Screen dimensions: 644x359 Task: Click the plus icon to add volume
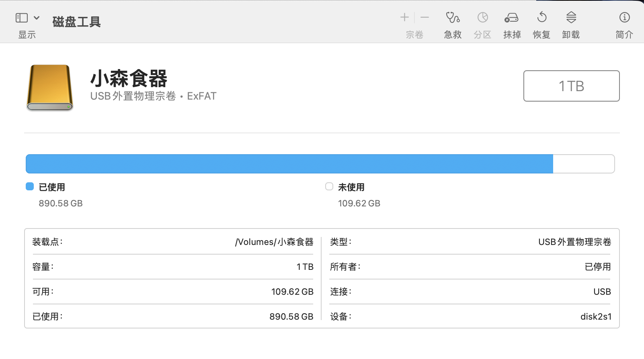pos(404,17)
